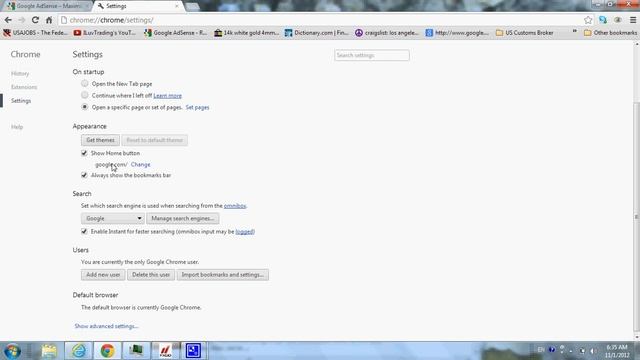
Task: Open the Windows Start menu
Action: pos(12,351)
